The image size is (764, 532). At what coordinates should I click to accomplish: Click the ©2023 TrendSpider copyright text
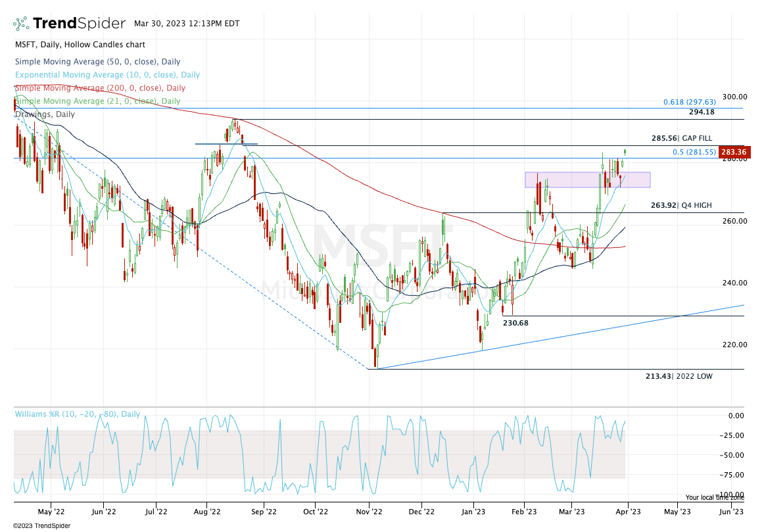click(x=41, y=525)
